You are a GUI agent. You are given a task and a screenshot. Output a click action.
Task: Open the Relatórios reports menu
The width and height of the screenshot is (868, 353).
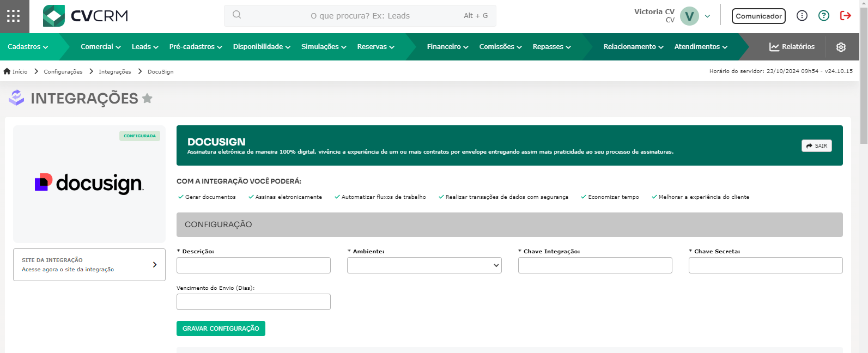click(792, 47)
